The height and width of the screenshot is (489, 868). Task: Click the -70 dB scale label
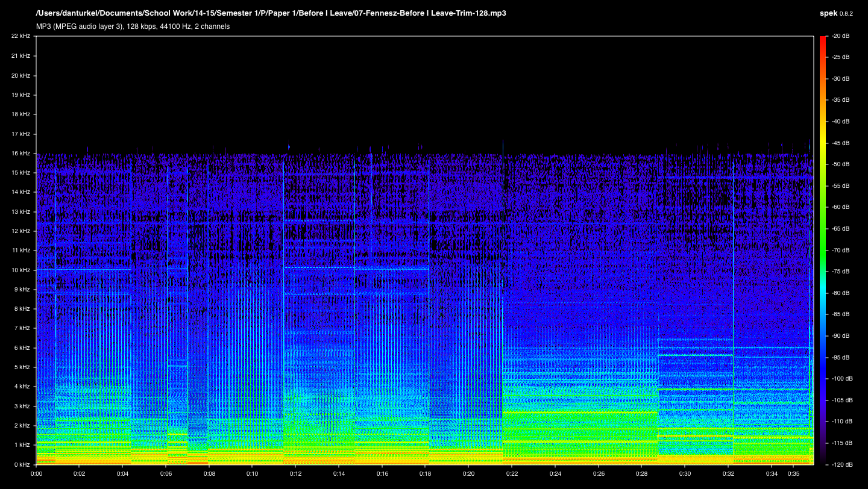pos(840,250)
